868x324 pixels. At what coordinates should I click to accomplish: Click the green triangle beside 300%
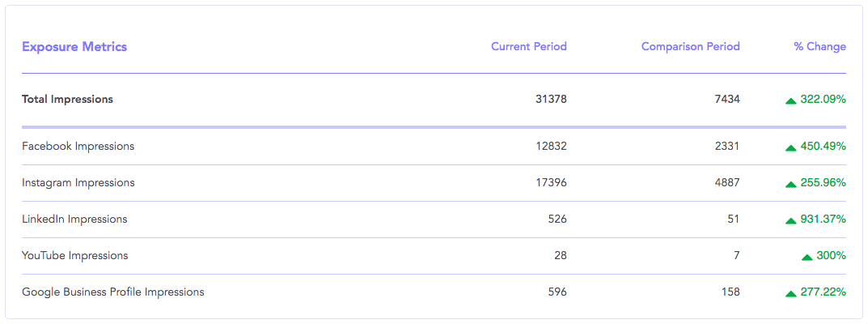pyautogui.click(x=807, y=257)
